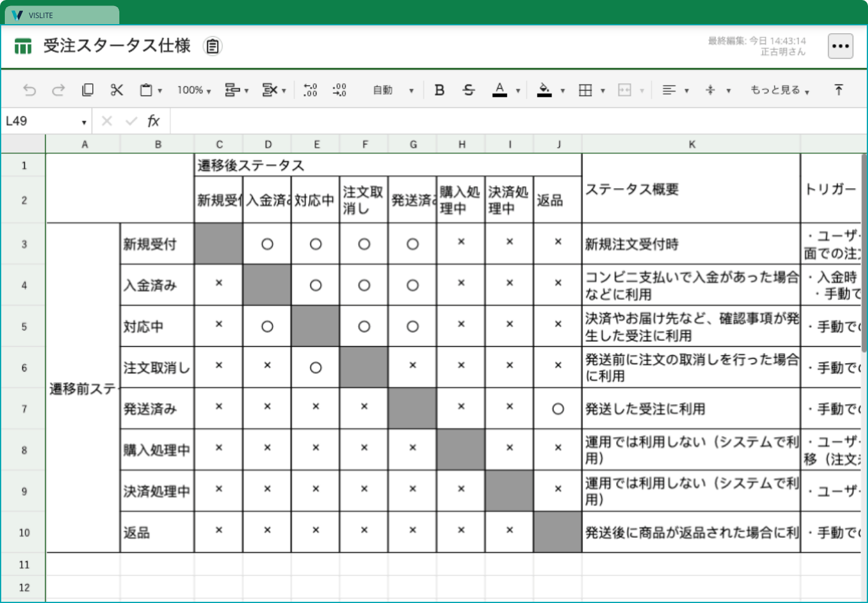Click the 遷移後ステータス header cell
Viewport: 868px width, 603px height.
[x=388, y=165]
